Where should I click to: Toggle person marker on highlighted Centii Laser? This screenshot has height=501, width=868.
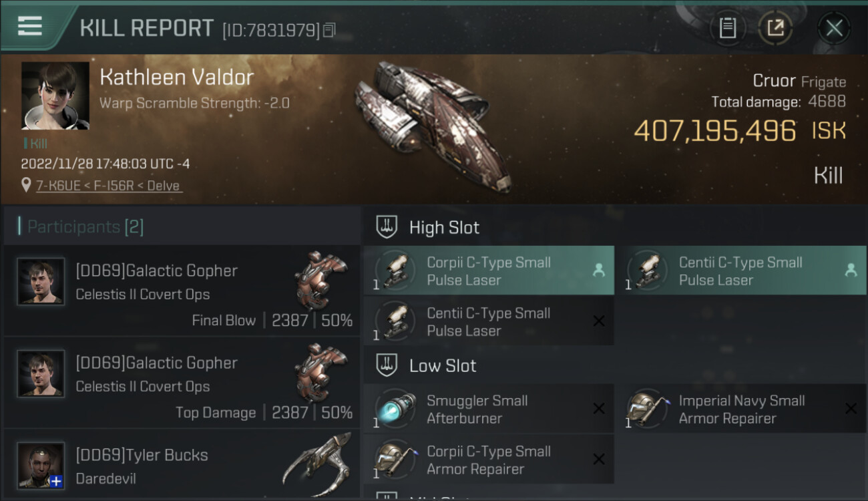[x=851, y=271]
